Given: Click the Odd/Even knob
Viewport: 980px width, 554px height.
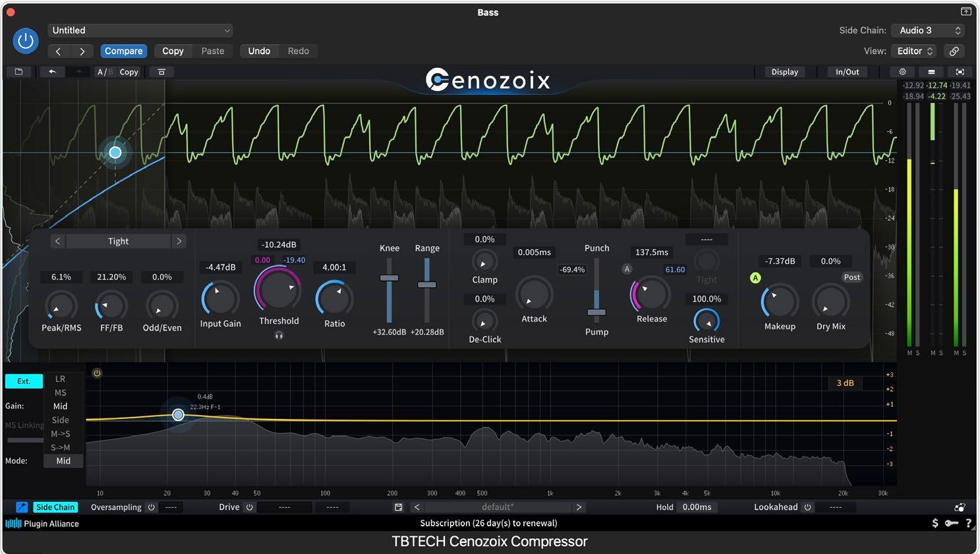Looking at the screenshot, I should (161, 306).
